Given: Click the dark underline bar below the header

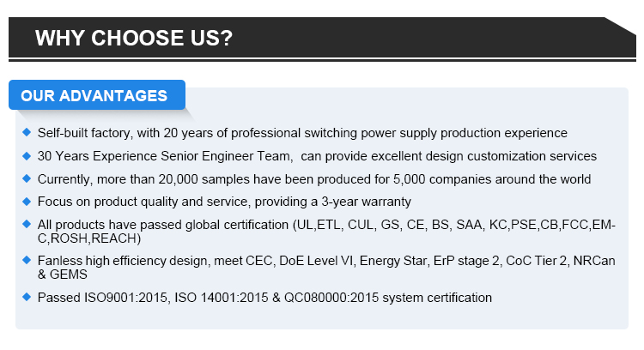Looking at the screenshot, I should point(322,60).
